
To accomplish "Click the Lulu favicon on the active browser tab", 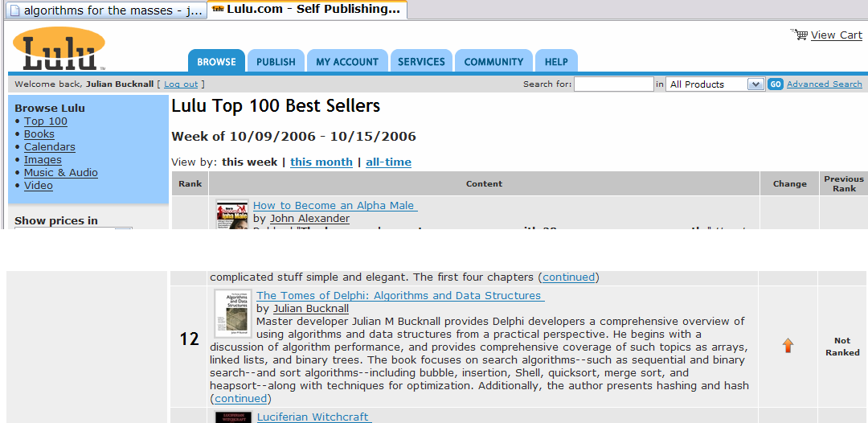I will (218, 10).
